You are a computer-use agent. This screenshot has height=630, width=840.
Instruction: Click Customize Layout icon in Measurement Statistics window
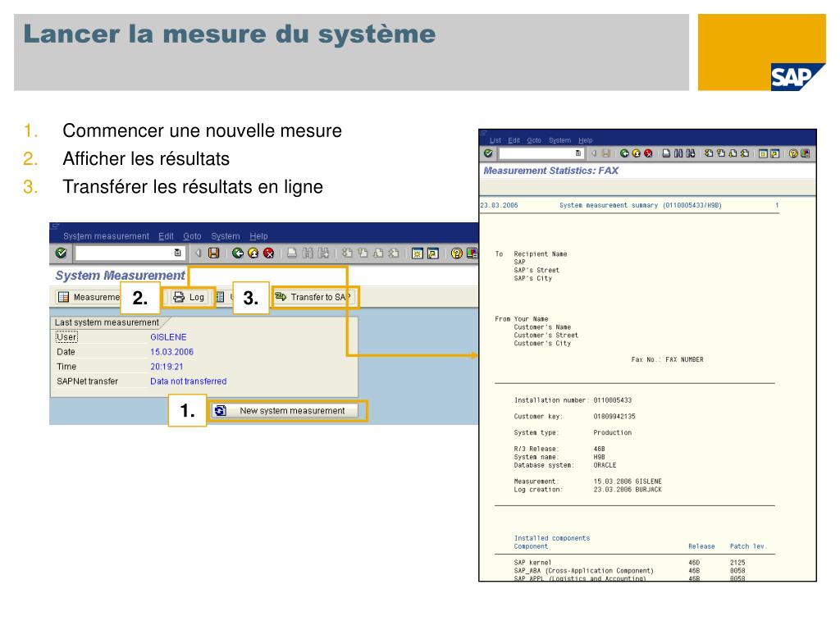click(x=806, y=153)
